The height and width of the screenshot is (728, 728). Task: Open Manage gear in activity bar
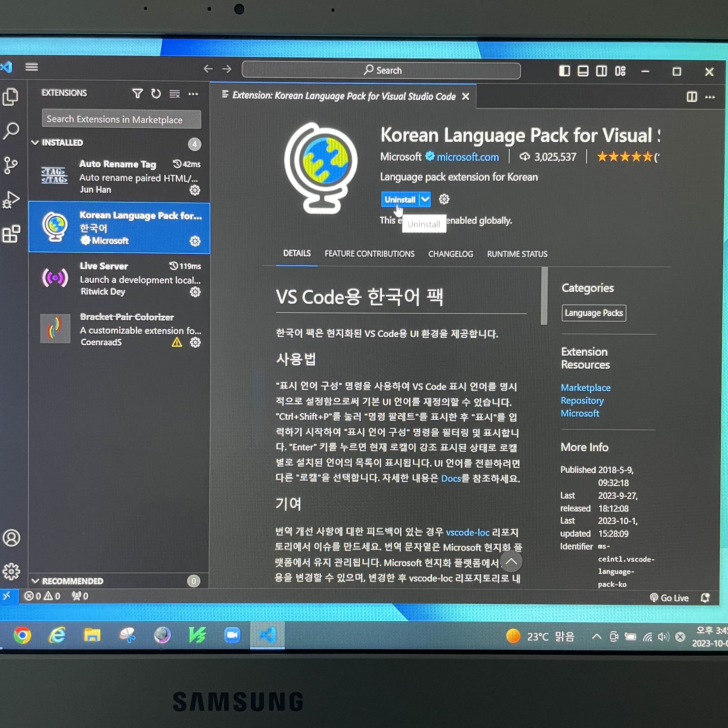point(11,572)
